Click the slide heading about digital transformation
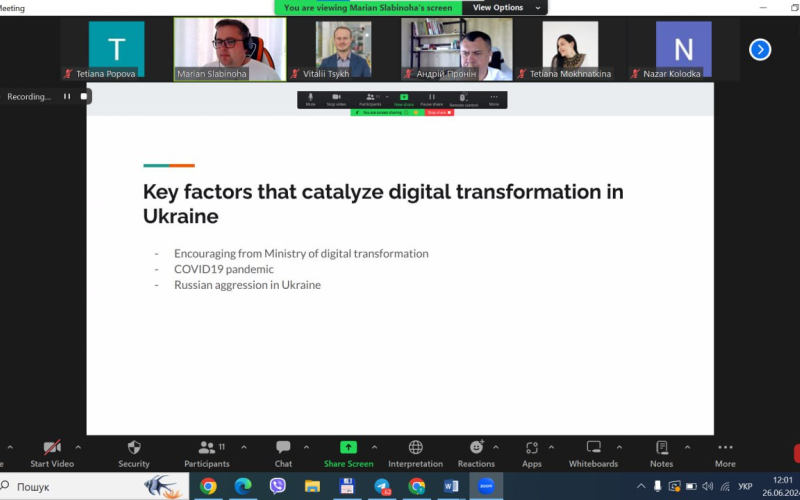Image resolution: width=800 pixels, height=500 pixels. (x=383, y=204)
